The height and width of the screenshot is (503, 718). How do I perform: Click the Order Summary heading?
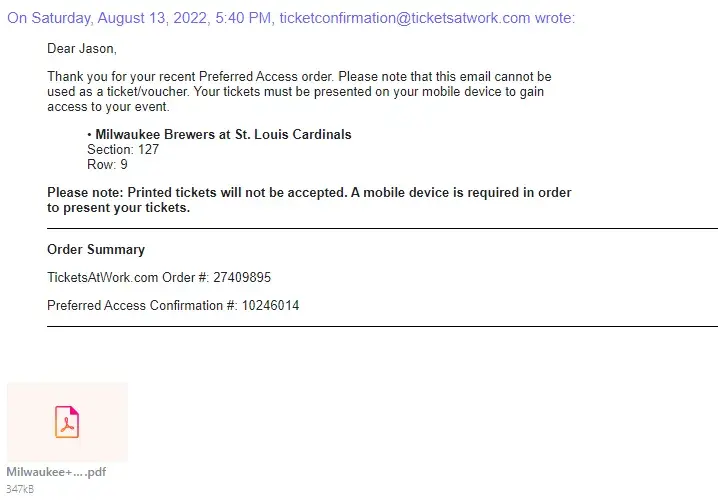point(96,249)
